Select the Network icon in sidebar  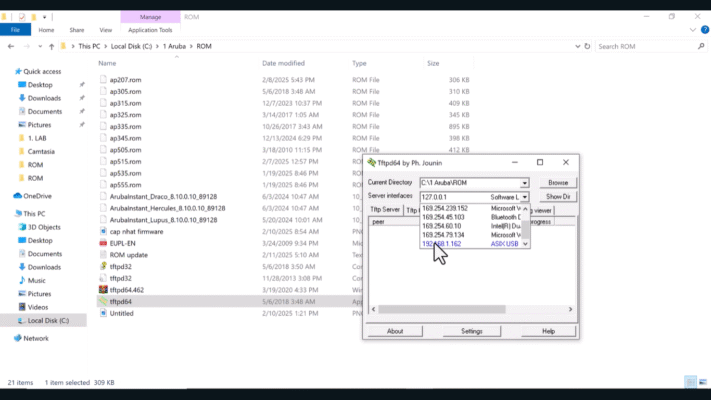(x=18, y=338)
